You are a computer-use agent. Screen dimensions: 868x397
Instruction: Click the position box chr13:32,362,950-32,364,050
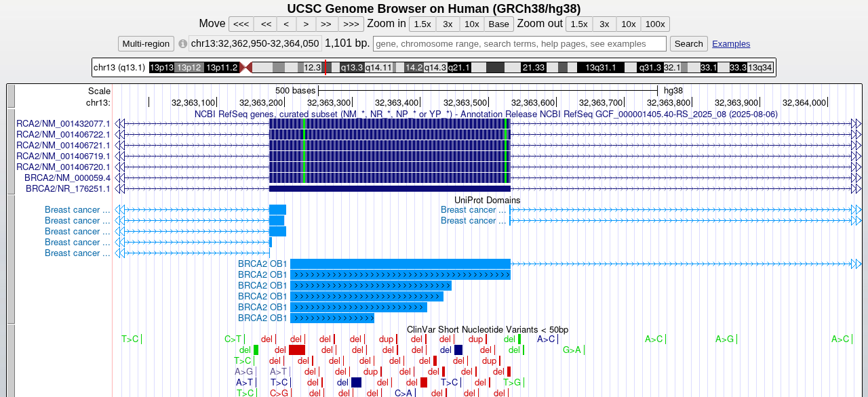pyautogui.click(x=255, y=43)
